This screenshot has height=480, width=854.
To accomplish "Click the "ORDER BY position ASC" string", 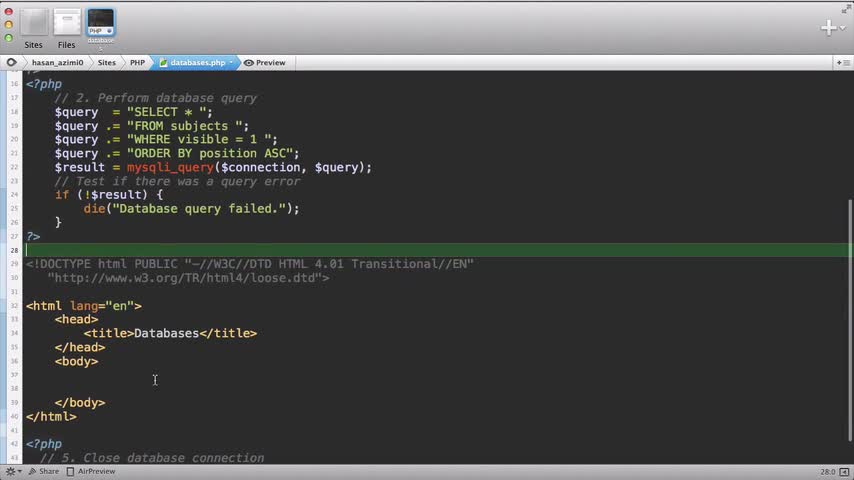I will (210, 154).
